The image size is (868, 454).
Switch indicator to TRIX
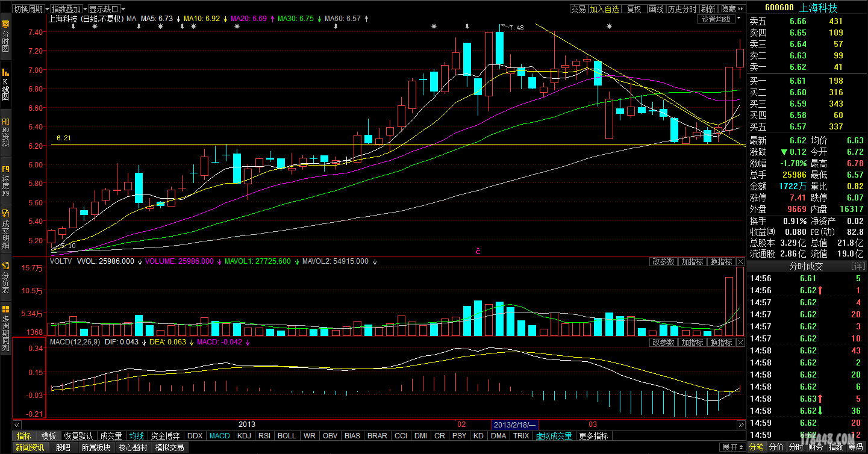(x=521, y=436)
